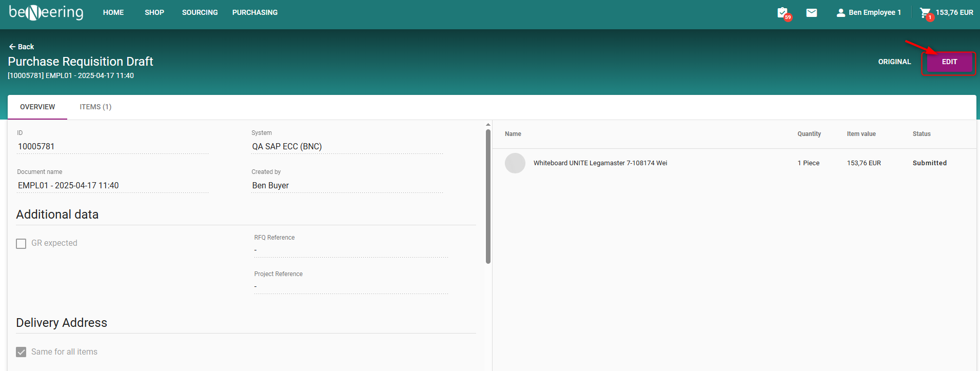Click the EDIT button

(x=949, y=62)
